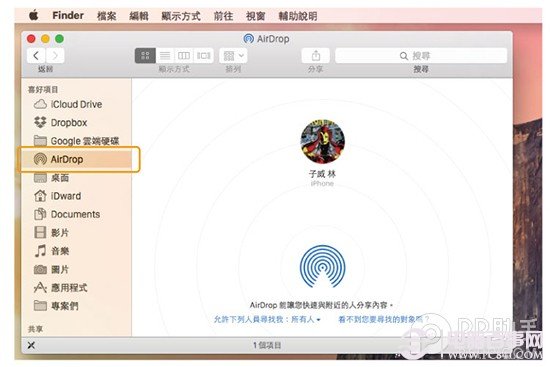The height and width of the screenshot is (367, 550).
Task: Open Google 雲端硬碟 folder in sidebar
Action: pos(76,141)
